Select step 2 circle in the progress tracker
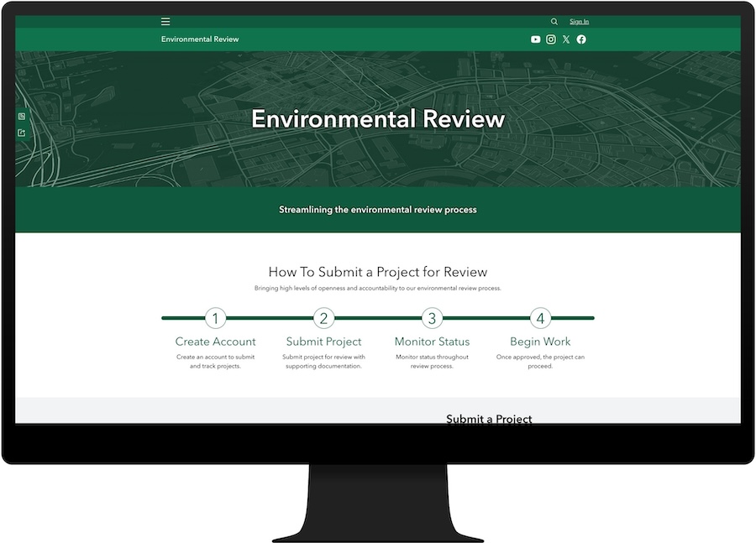 click(323, 318)
